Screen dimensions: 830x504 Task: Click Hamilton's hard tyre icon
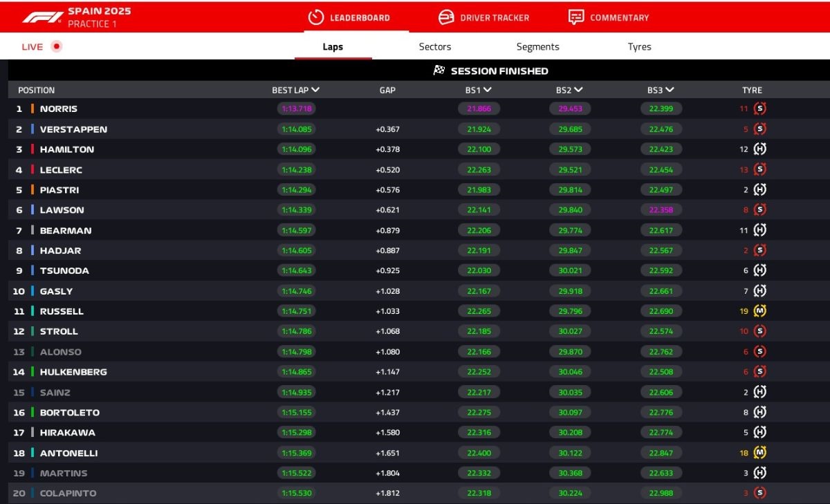point(760,149)
